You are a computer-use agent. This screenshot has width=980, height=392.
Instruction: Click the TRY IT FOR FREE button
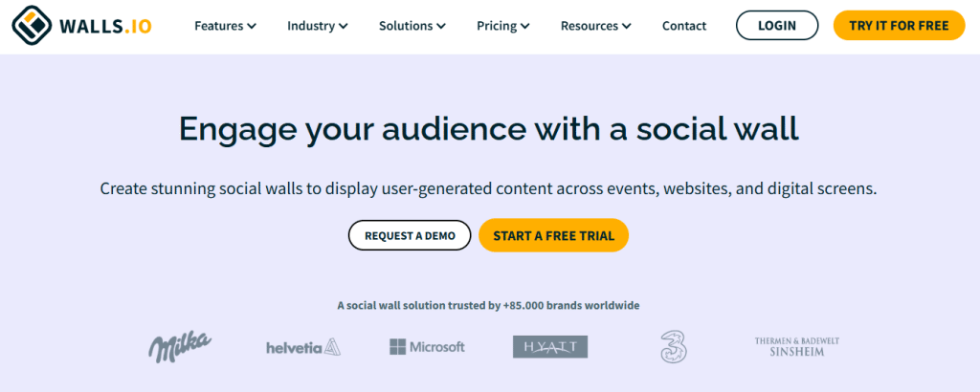(899, 26)
